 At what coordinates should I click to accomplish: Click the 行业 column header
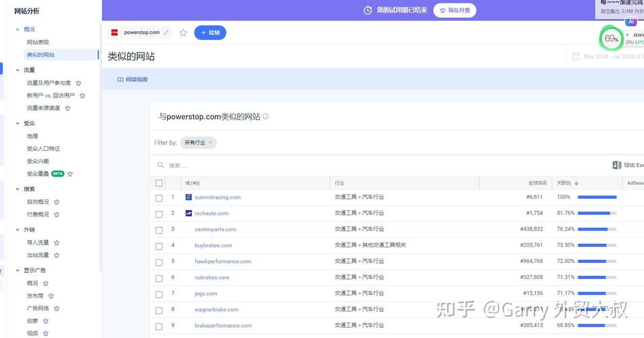(340, 183)
